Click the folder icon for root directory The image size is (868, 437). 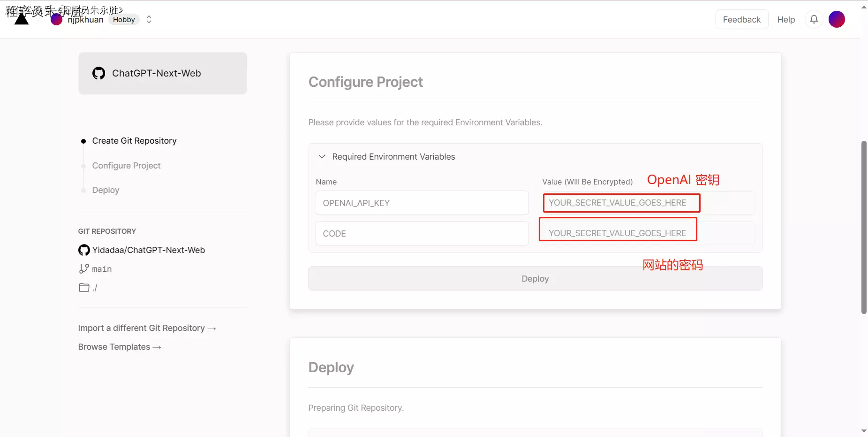point(84,288)
